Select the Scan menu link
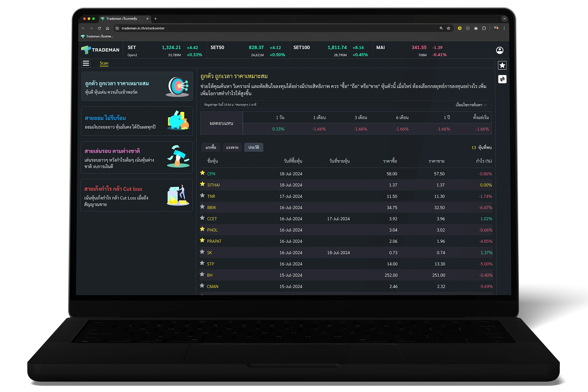Screen dimensions: 588x392 [x=104, y=63]
